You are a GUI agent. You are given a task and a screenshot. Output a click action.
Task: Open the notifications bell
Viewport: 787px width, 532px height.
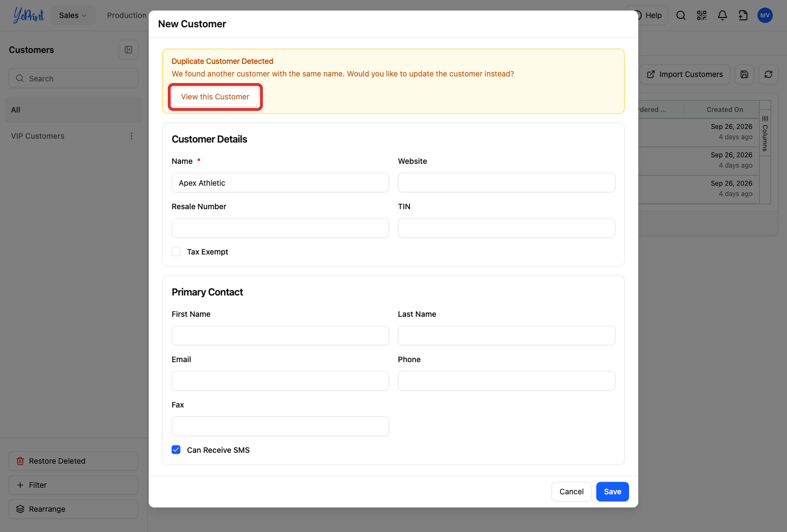(723, 15)
